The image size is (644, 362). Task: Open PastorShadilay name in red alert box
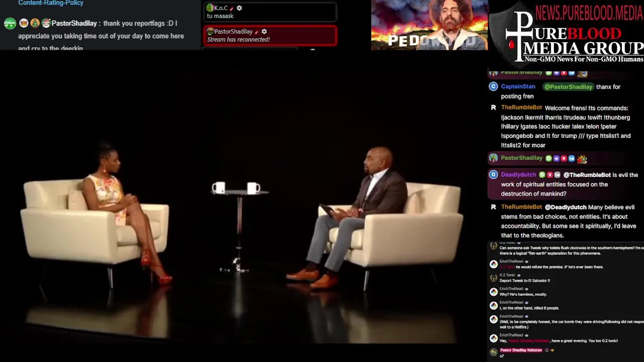233,32
